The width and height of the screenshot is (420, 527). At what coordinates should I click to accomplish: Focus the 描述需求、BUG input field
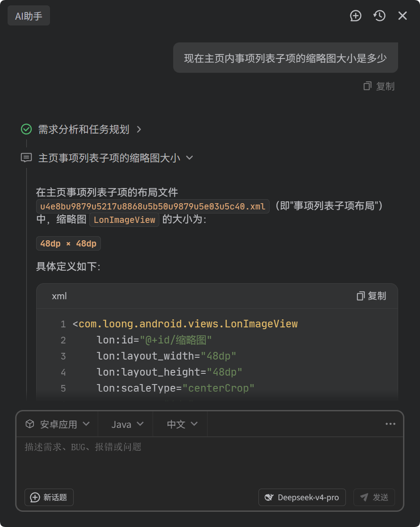pos(210,461)
